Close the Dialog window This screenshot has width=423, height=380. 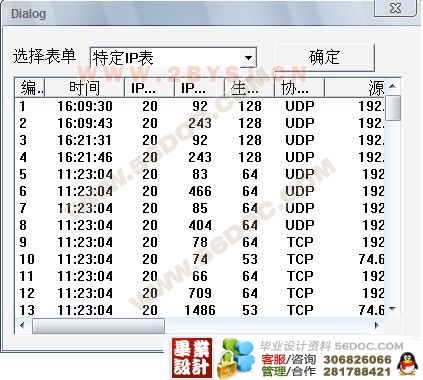click(395, 8)
